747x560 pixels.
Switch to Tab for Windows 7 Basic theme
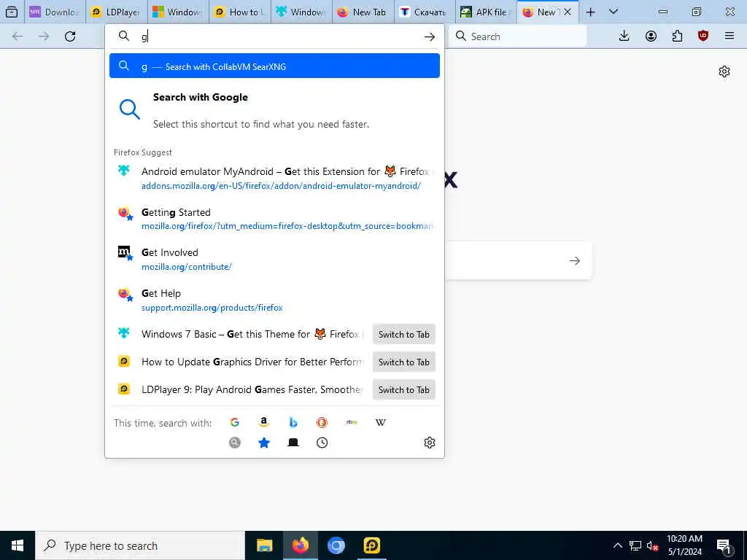pyautogui.click(x=403, y=334)
